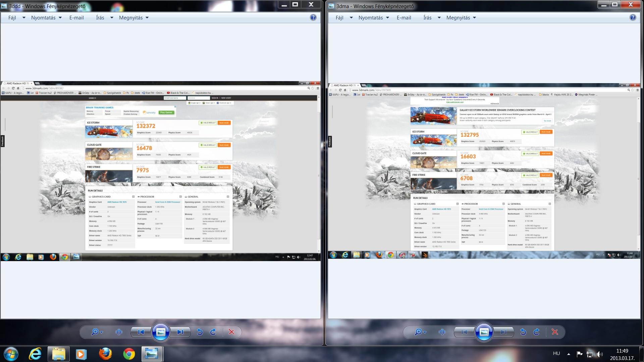The height and width of the screenshot is (362, 644).
Task: Rotate clockwise in the 3dma window
Action: pyautogui.click(x=536, y=332)
